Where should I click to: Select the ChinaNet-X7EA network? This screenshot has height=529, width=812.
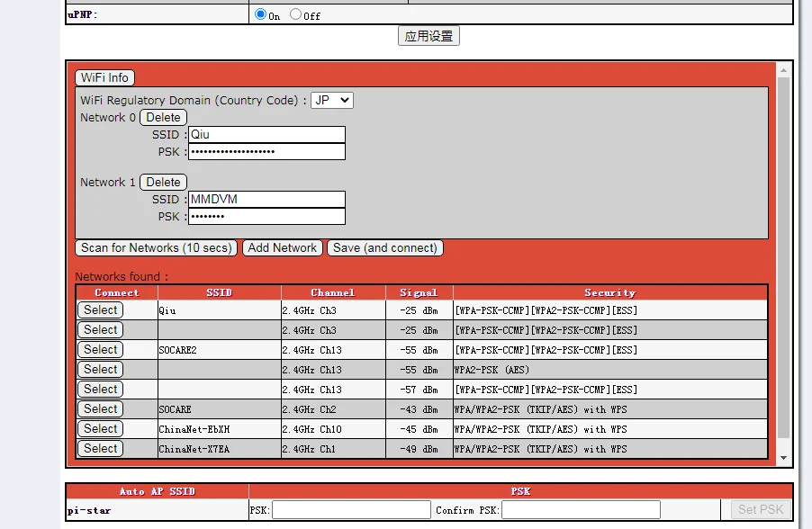coord(101,449)
